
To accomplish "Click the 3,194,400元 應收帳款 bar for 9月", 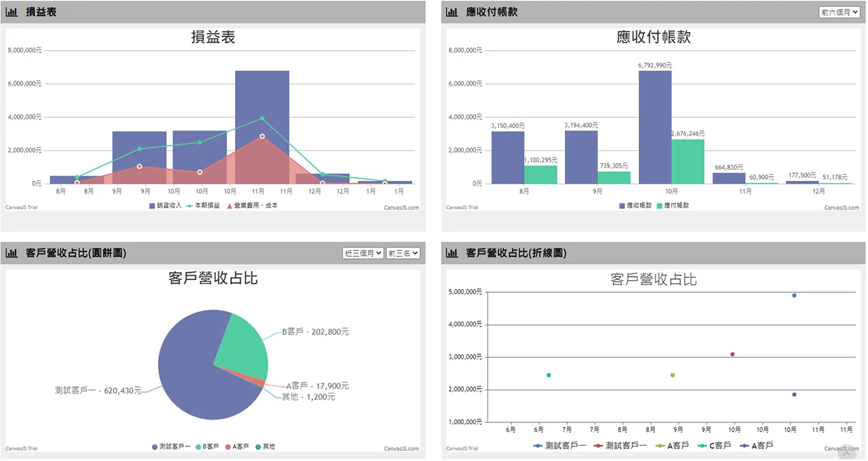I will tap(581, 157).
